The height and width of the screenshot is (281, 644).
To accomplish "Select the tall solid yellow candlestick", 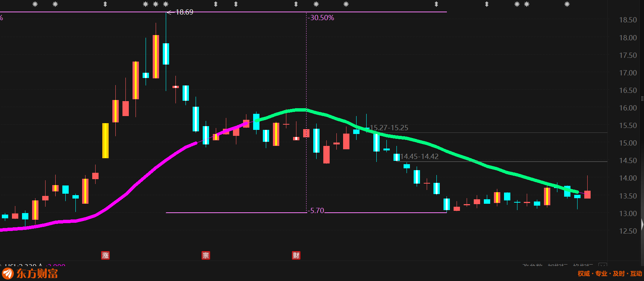I will 105,141.
